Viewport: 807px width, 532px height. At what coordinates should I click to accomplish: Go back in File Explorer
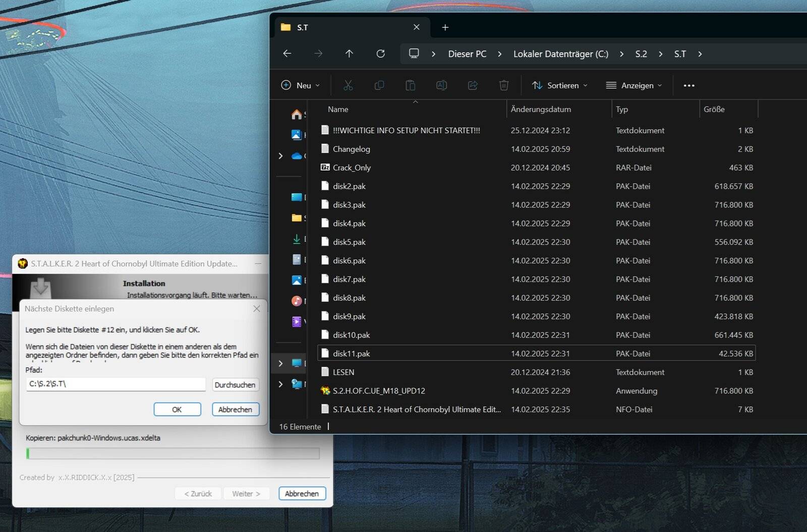(287, 53)
